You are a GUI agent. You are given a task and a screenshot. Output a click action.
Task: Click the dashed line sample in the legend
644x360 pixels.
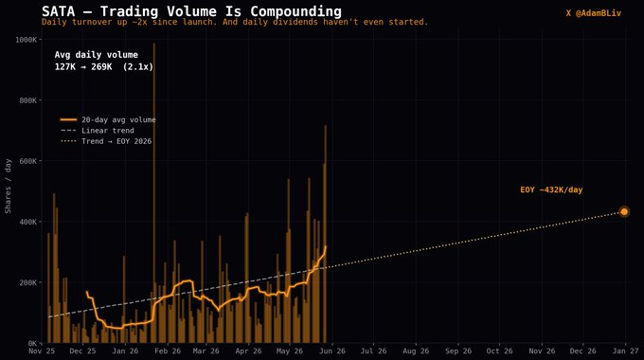tap(68, 131)
